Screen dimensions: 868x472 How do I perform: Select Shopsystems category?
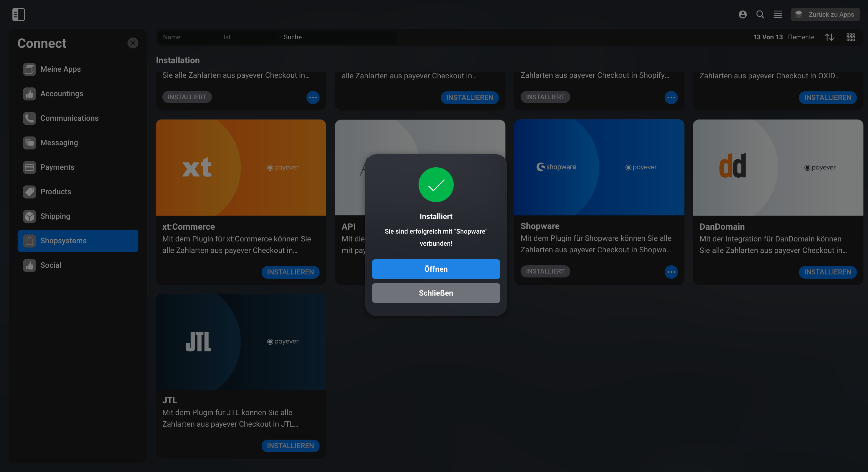pyautogui.click(x=78, y=241)
